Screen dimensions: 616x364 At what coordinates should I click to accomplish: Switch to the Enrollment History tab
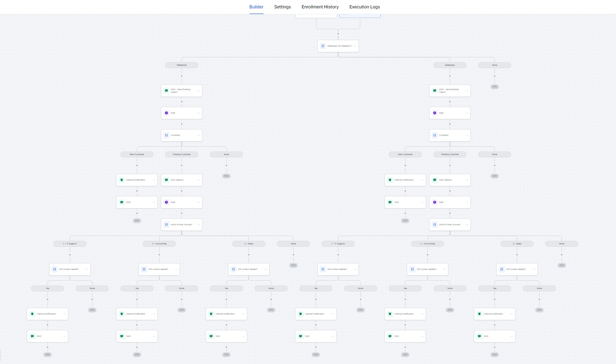coord(320,7)
